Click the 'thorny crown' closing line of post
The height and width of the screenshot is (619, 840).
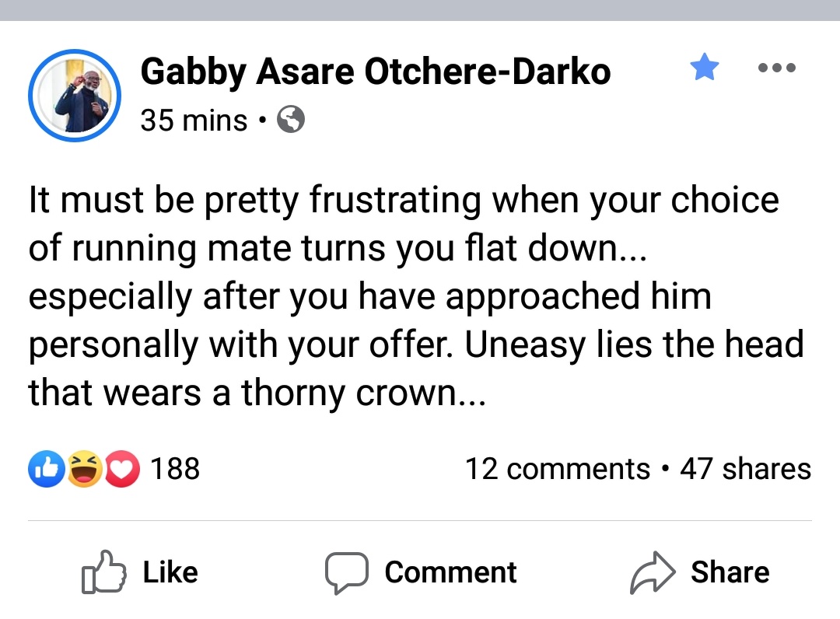[x=257, y=393]
